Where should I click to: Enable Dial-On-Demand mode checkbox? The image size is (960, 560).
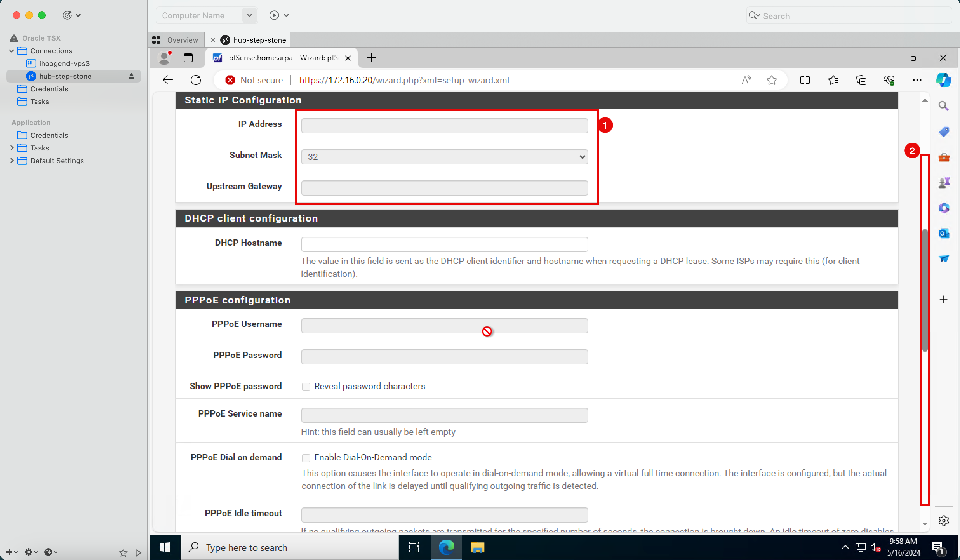[306, 458]
